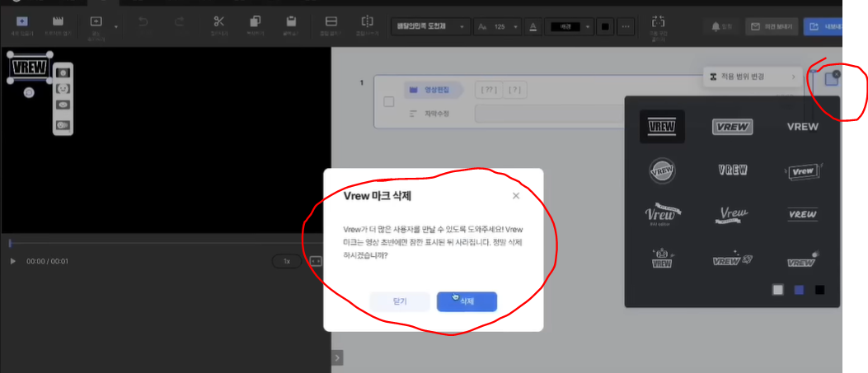Select the plain text VREW logo
The image size is (868, 373).
tap(803, 127)
